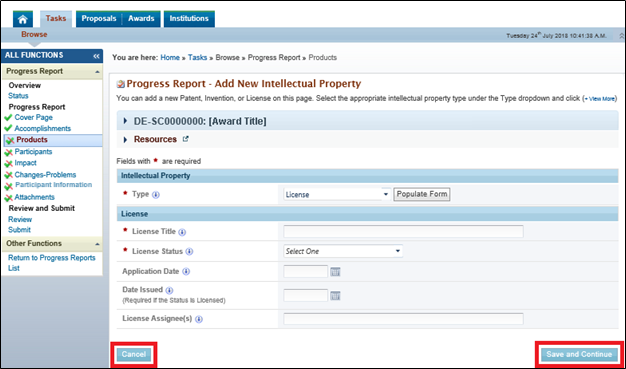Image resolution: width=626 pixels, height=369 pixels.
Task: Open the Impact sidebar link
Action: click(x=26, y=163)
